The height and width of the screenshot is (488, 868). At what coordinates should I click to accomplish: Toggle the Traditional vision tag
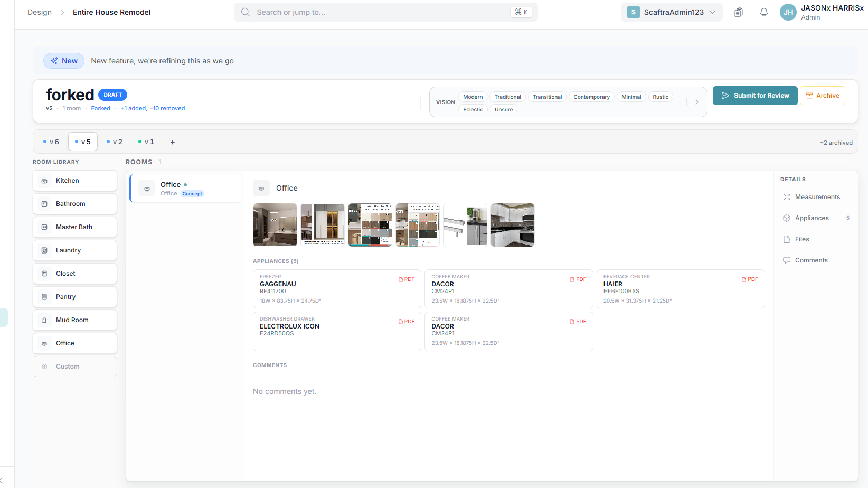[x=508, y=97]
